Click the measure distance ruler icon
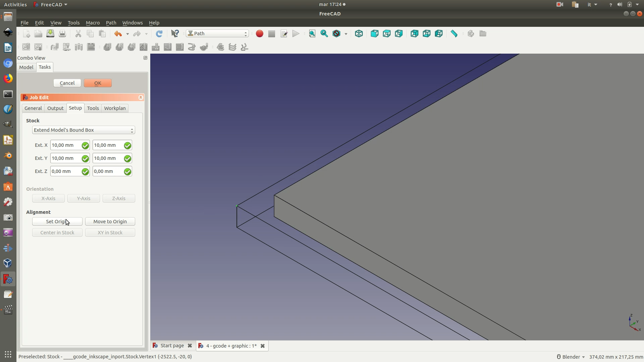 [454, 34]
